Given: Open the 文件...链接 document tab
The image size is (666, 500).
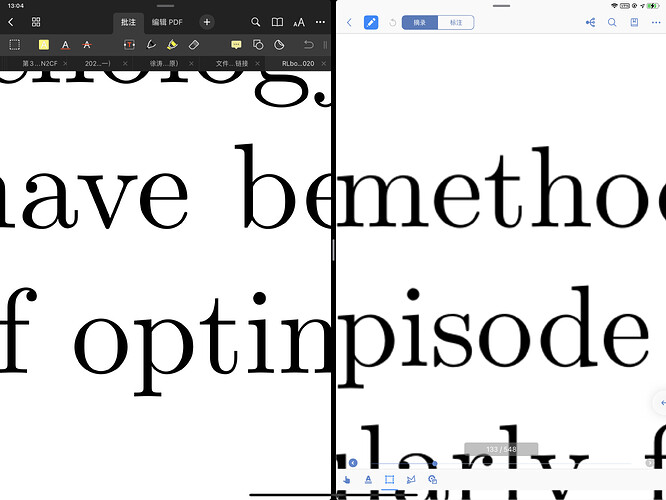Looking at the screenshot, I should point(231,63).
